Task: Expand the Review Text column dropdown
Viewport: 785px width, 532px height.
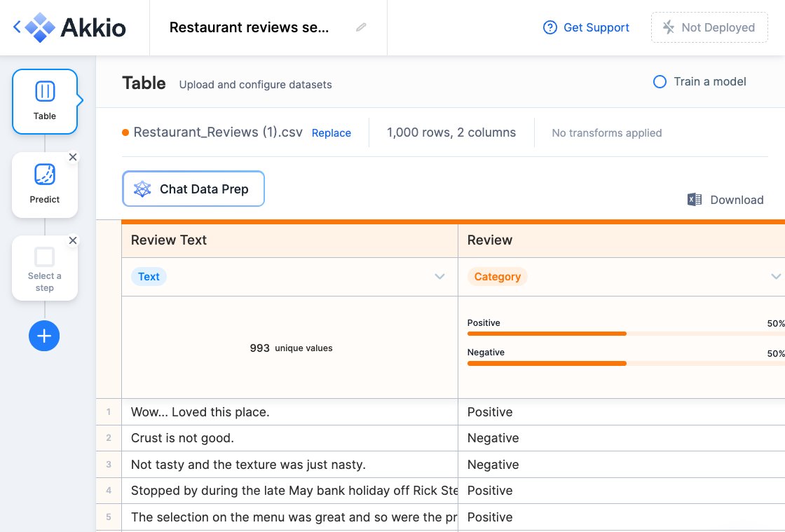Action: (x=441, y=276)
